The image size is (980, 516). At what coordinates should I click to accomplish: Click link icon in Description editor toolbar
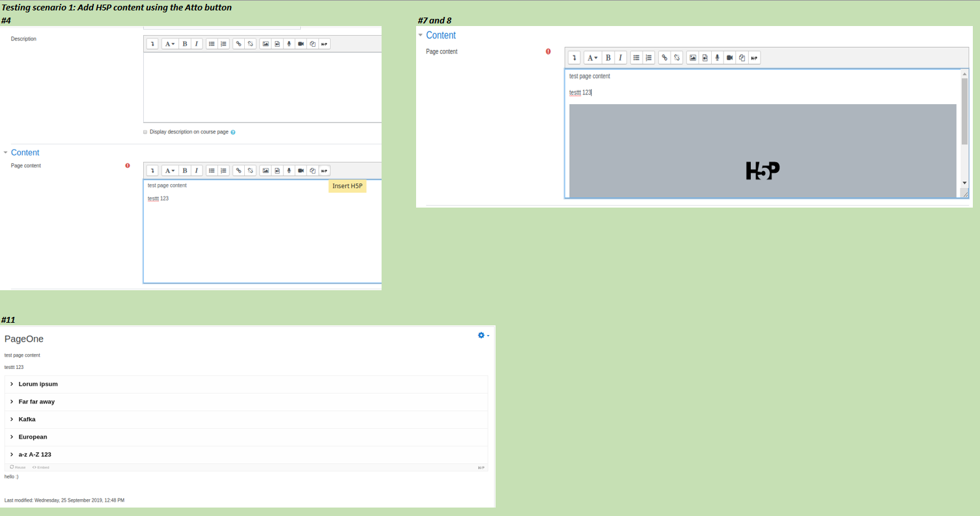tap(238, 44)
